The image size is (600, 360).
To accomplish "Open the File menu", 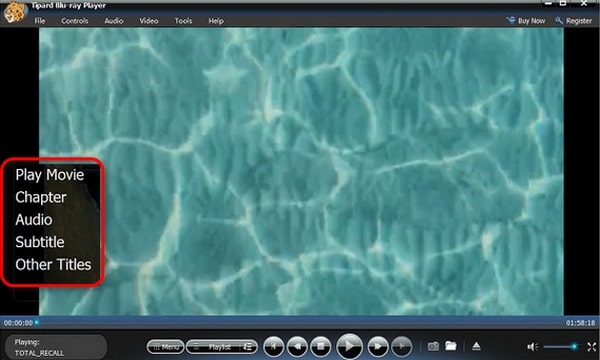I will (x=40, y=21).
